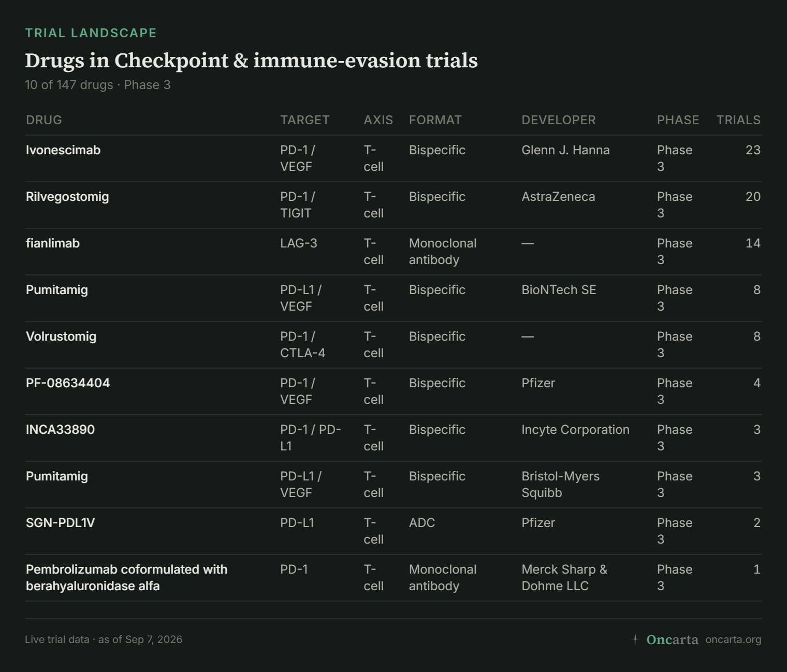
Task: Click Pembrolizumab coformulated with berahyaluronidase alfa
Action: pos(127,578)
